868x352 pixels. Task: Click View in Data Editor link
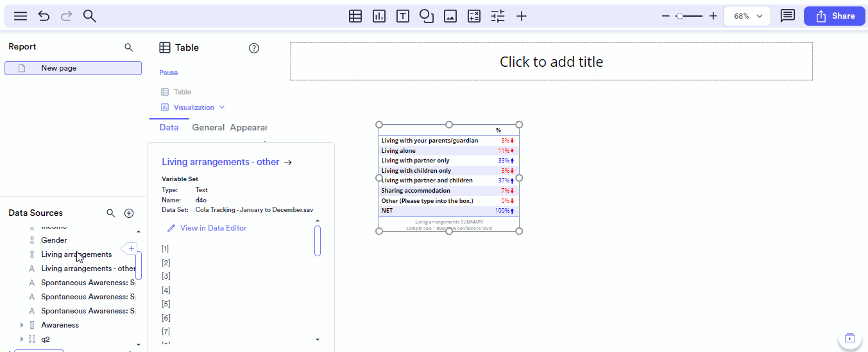point(213,228)
